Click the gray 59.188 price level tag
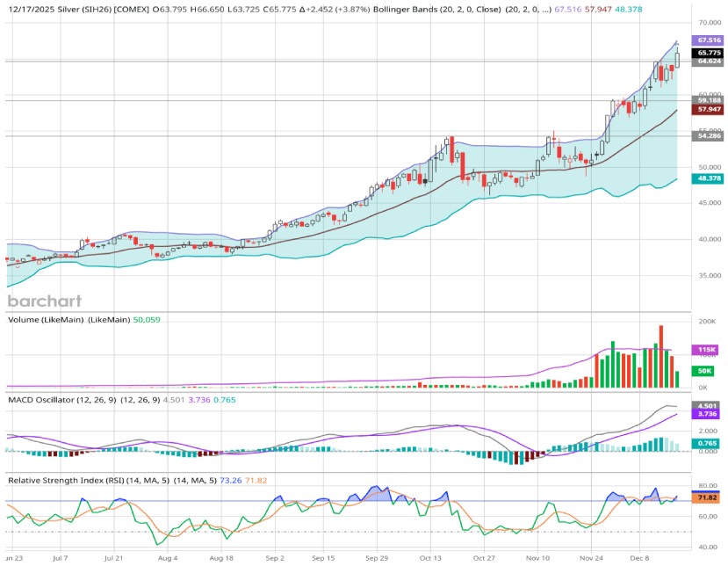The image size is (728, 566). tap(709, 100)
